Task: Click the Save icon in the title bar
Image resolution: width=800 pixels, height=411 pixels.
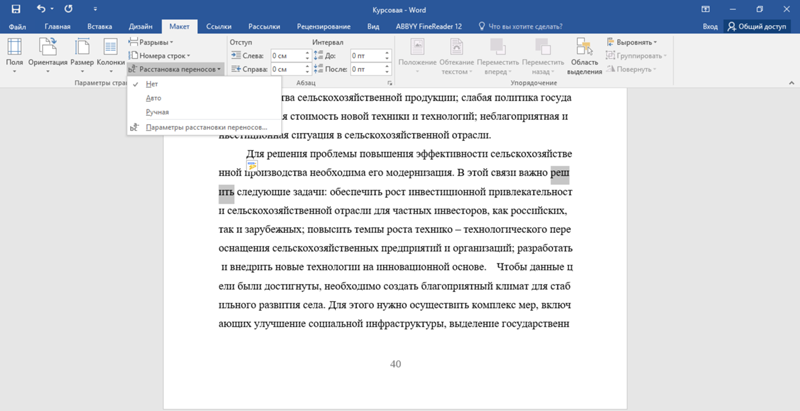Action: click(15, 8)
